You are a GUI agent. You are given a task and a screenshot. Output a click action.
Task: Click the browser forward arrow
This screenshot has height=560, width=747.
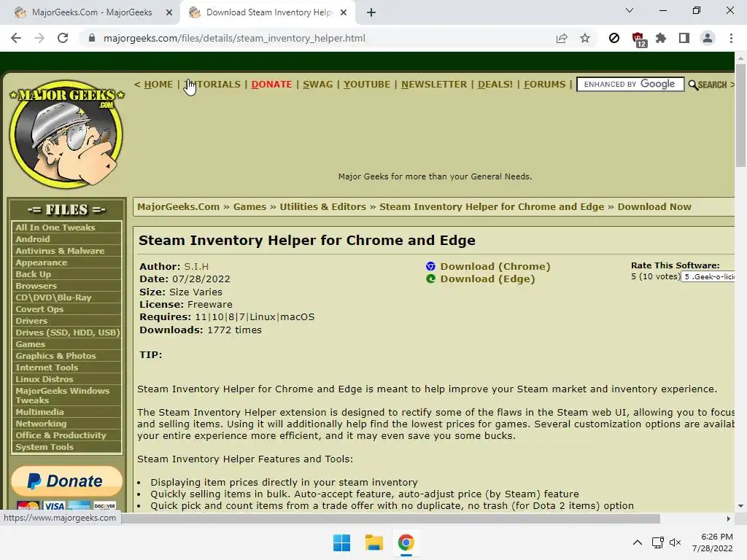39,38
